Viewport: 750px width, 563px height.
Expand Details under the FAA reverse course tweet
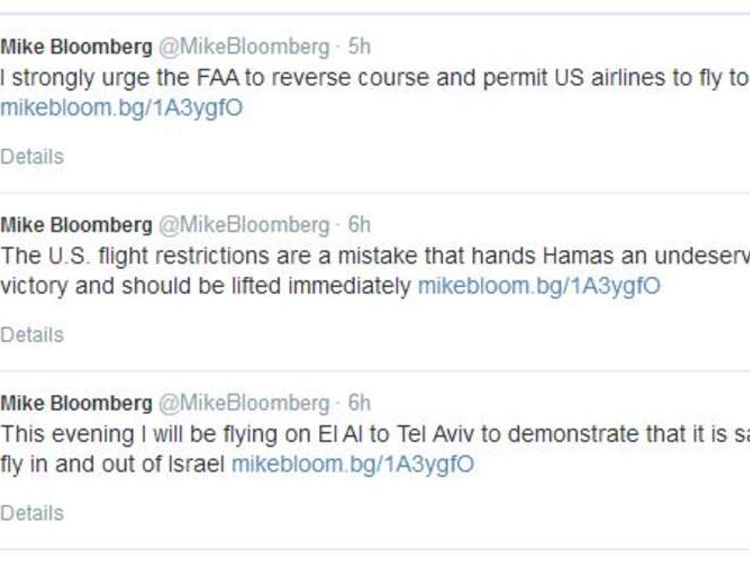pyautogui.click(x=32, y=157)
